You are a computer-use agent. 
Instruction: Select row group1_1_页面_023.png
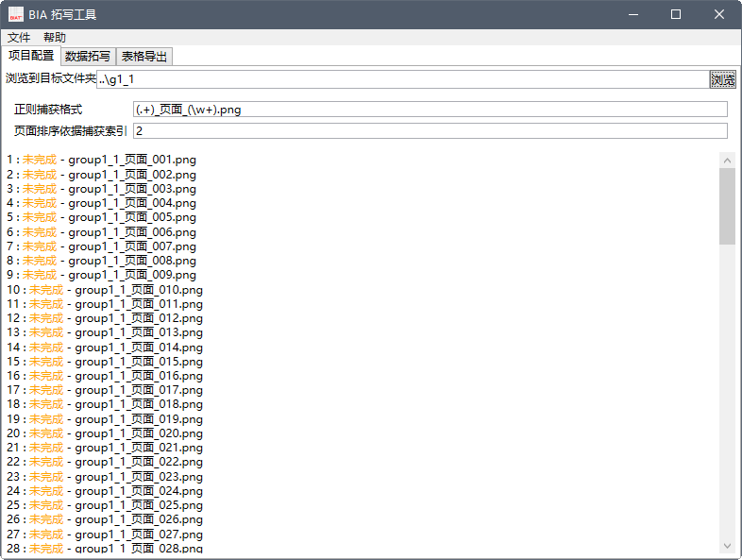[x=105, y=477]
